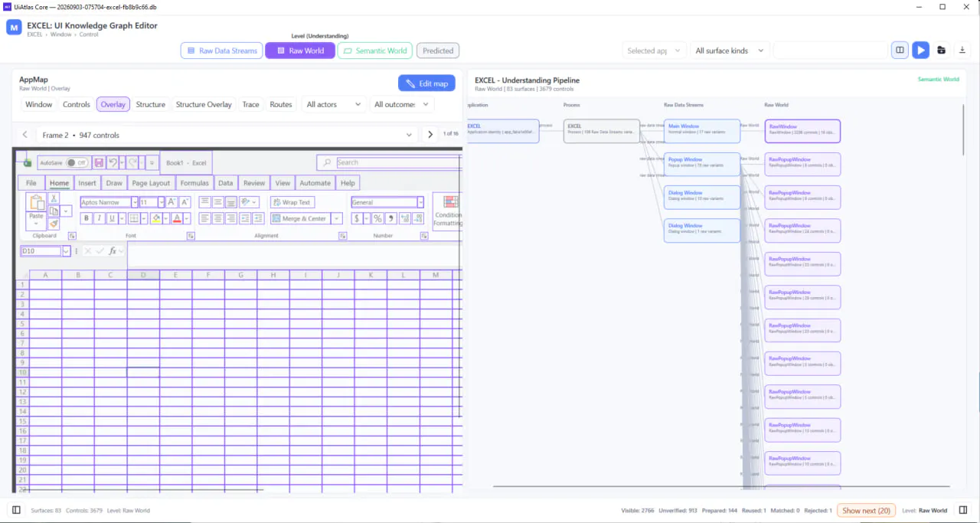Click the Main Window graph node

click(x=702, y=131)
